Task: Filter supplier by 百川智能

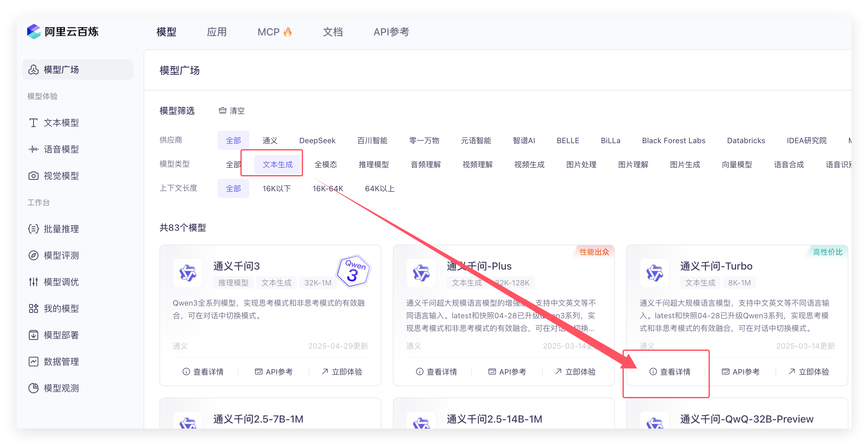Action: pyautogui.click(x=372, y=140)
